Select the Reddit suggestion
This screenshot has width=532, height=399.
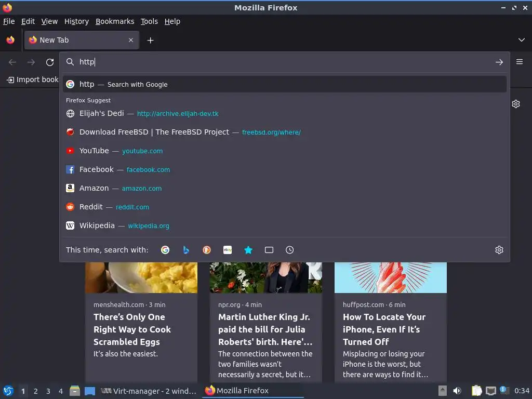click(285, 207)
